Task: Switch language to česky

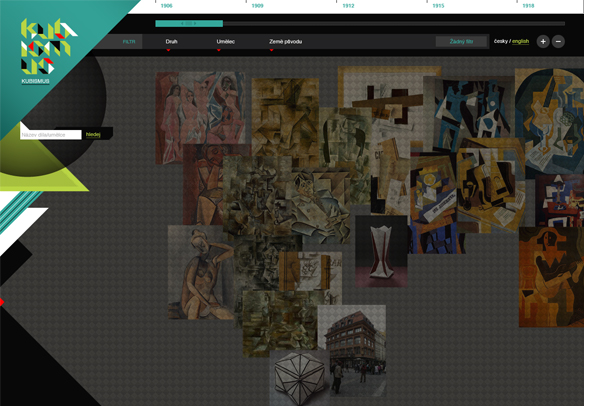Action: pyautogui.click(x=500, y=42)
